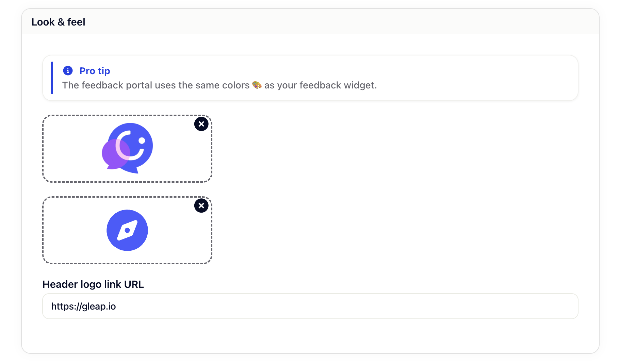Click the blue compass favicon thumbnail
This screenshot has width=618, height=364.
click(127, 230)
